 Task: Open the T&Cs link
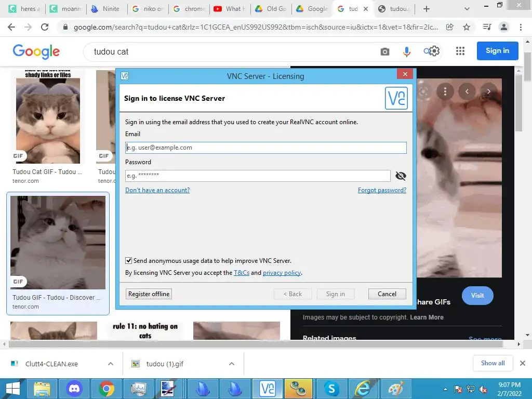242,272
